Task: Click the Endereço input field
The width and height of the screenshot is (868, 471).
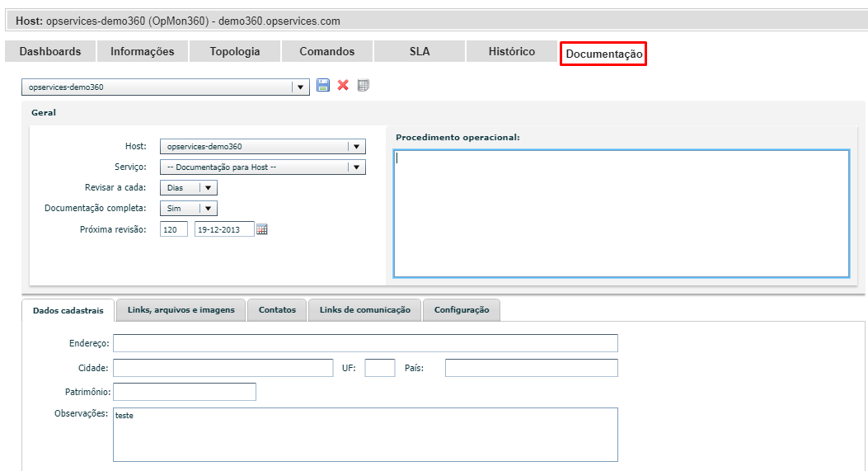Action: pyautogui.click(x=365, y=343)
